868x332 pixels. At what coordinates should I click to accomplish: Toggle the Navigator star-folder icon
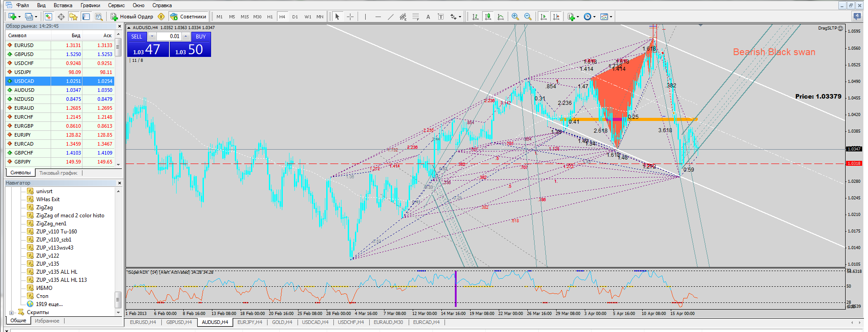coord(73,17)
